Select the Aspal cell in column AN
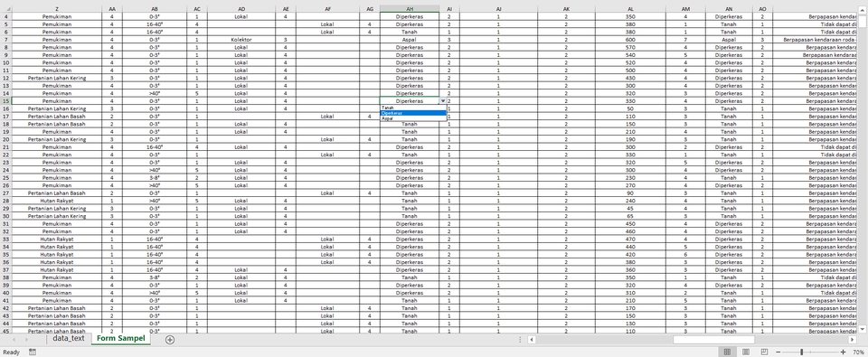The image size is (868, 357). 729,40
